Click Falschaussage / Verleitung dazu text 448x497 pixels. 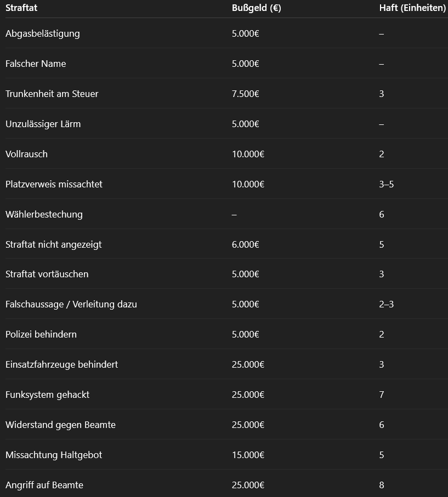tap(71, 304)
